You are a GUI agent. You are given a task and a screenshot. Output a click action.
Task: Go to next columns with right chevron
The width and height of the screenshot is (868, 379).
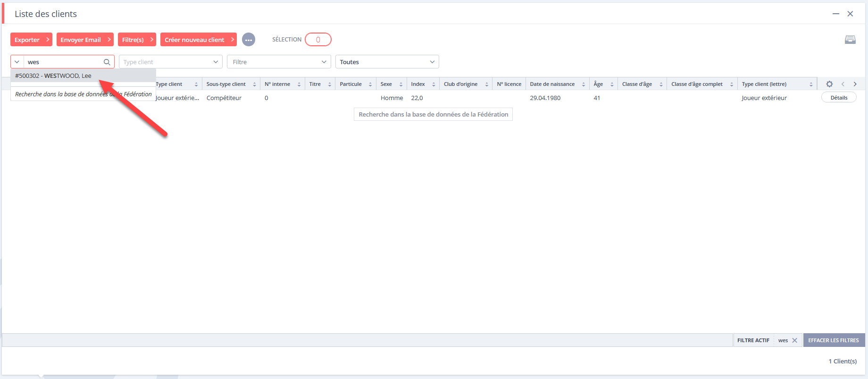[x=855, y=84]
